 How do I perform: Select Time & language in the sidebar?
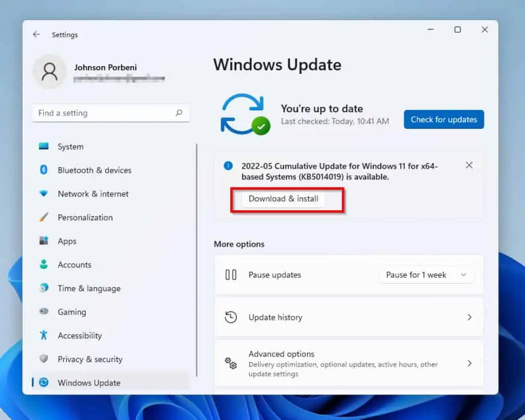(89, 288)
